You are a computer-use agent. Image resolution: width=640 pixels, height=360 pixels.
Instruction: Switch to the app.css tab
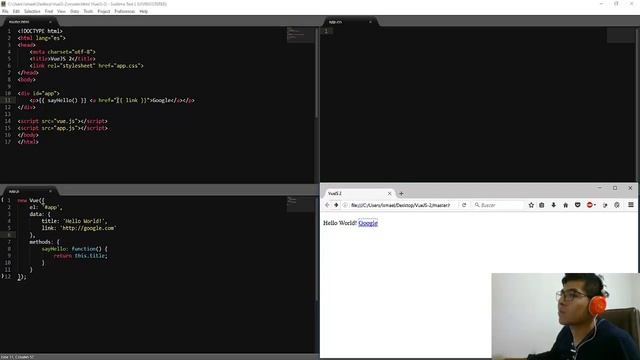click(x=349, y=22)
